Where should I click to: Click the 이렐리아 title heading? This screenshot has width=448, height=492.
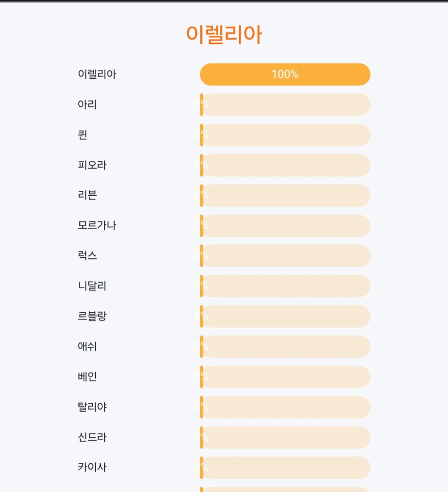click(224, 35)
